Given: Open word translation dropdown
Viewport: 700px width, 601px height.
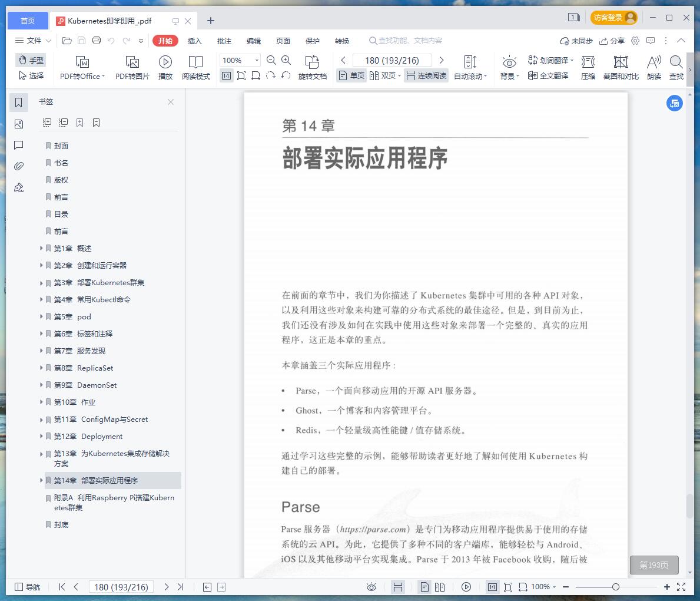Looking at the screenshot, I should pos(550,60).
